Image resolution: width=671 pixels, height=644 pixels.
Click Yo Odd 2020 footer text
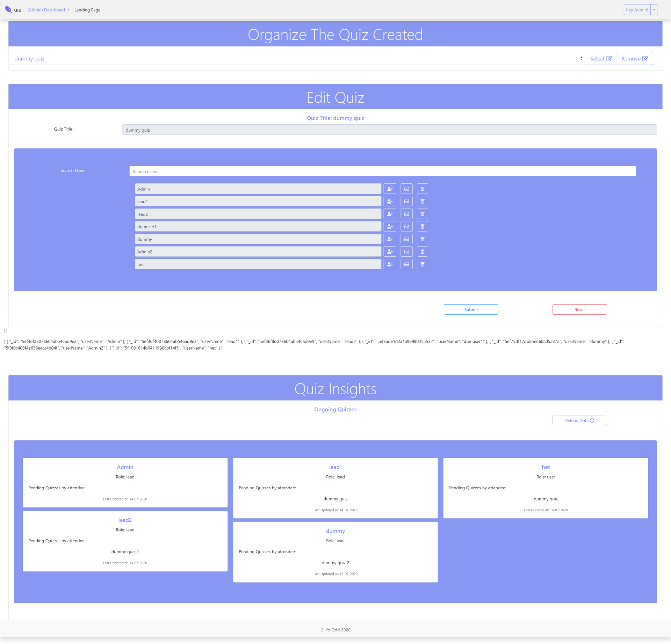(x=335, y=630)
